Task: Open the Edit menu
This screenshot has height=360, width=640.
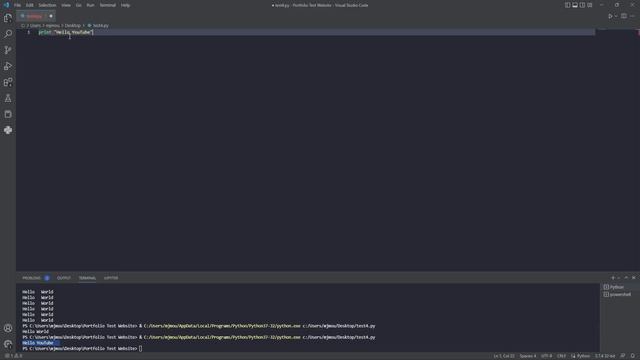Action: click(x=30, y=5)
